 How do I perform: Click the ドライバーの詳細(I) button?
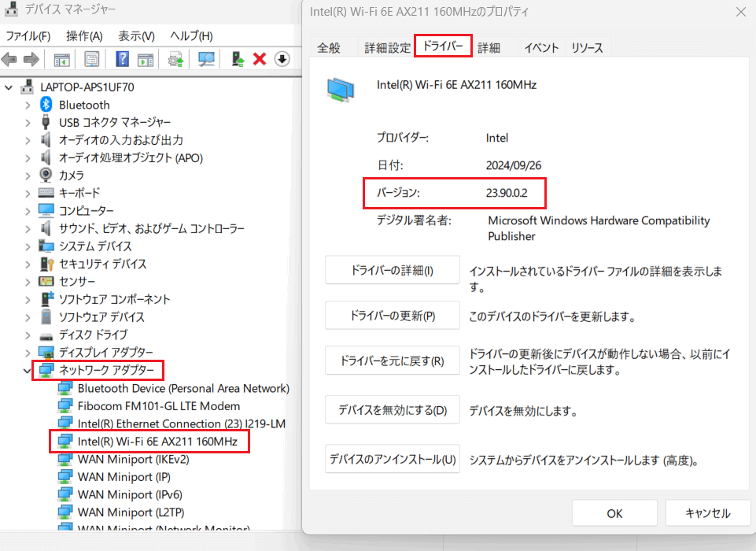392,270
